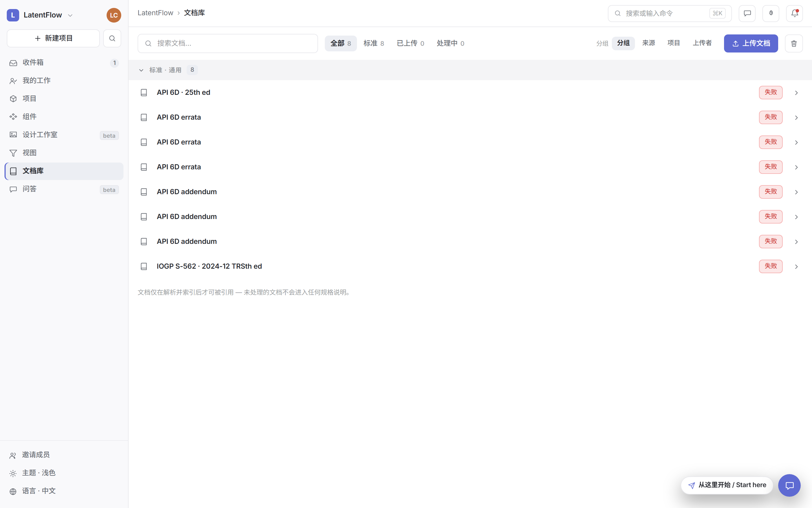Screen dimensions: 812x508
Task: Click the book icon on the third API 6D addendum row
Action: click(144, 242)
